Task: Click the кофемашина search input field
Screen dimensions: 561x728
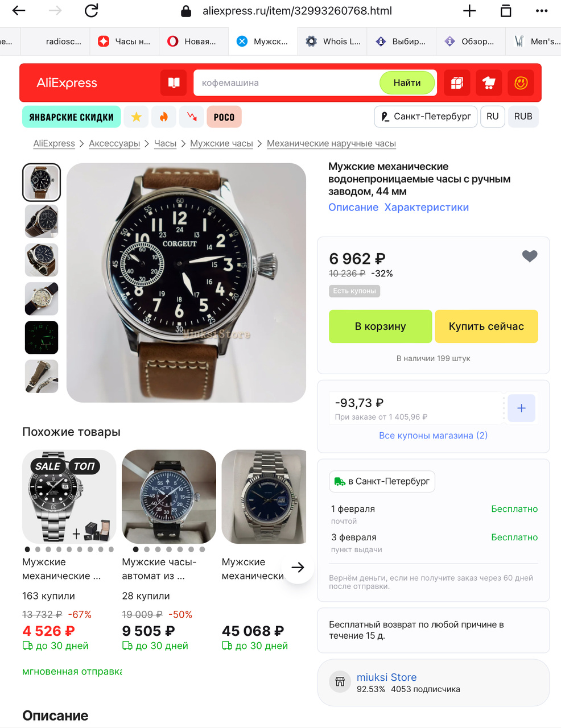Action: click(x=286, y=83)
